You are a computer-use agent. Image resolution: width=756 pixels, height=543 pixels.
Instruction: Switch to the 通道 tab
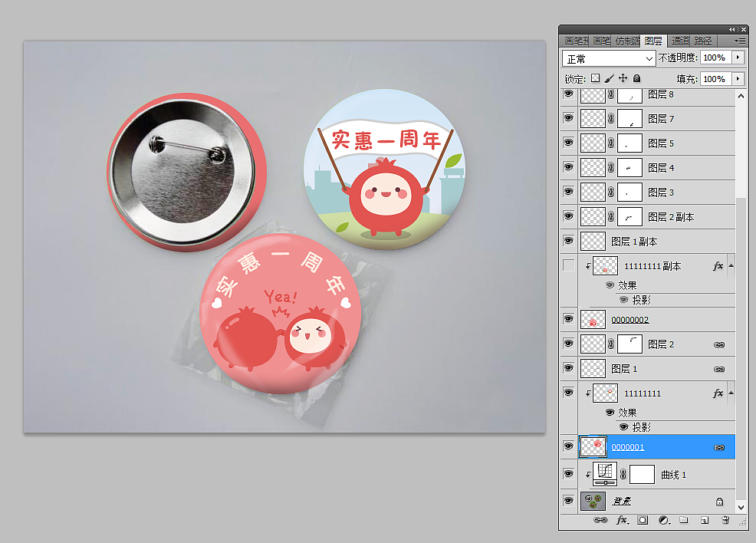680,41
